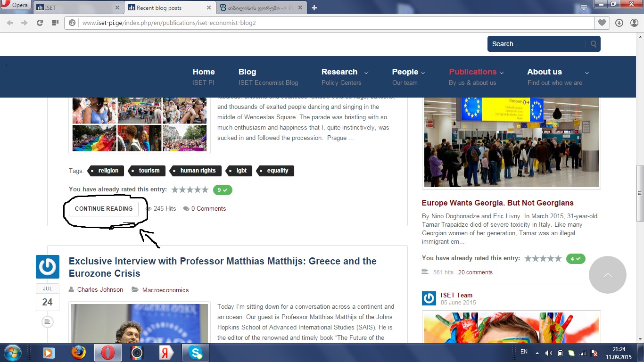644x362 pixels.
Task: Switch to the Georgian-titled third tab
Action: click(261, 8)
